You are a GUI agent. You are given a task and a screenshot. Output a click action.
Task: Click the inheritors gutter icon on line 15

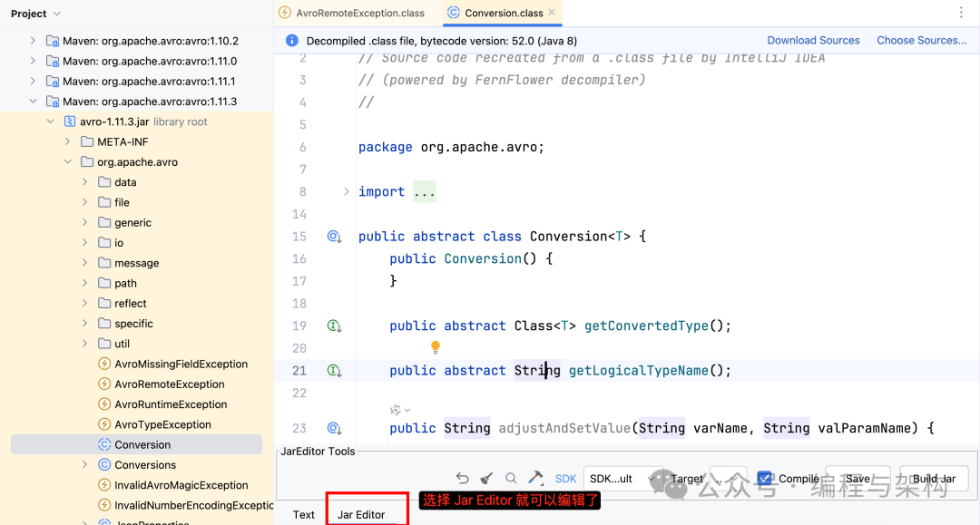click(334, 237)
